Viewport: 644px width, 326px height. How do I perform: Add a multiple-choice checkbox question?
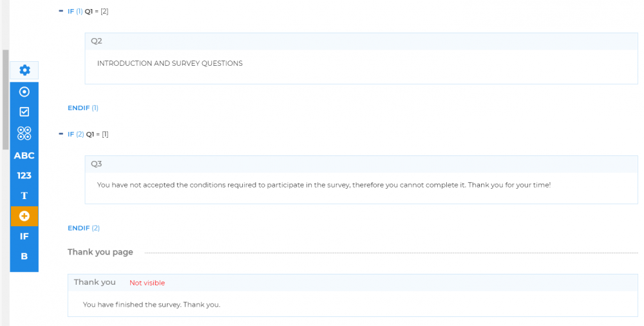click(24, 112)
